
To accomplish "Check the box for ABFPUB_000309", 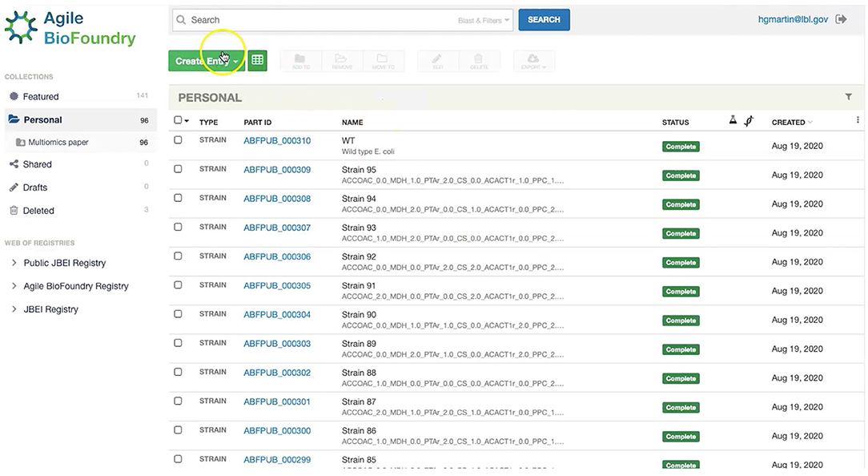I will [x=178, y=169].
